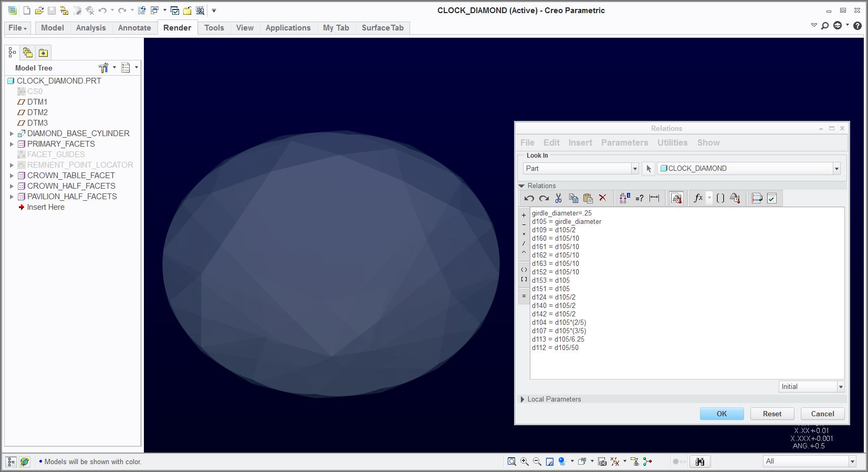
Task: Click Insert Here marker in tree
Action: tap(46, 207)
